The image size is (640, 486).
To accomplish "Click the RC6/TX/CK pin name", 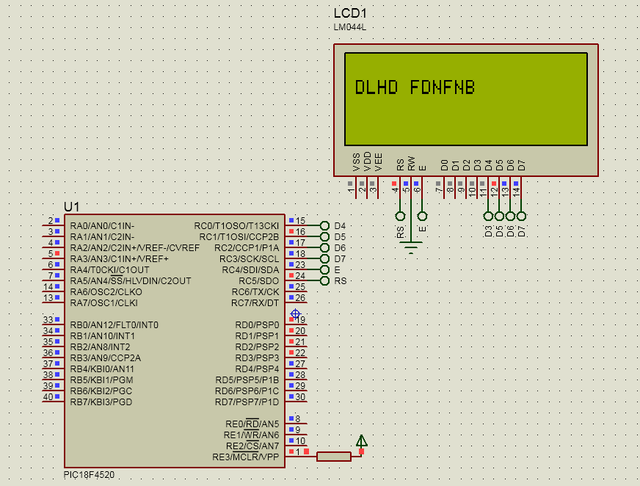I will [255, 292].
